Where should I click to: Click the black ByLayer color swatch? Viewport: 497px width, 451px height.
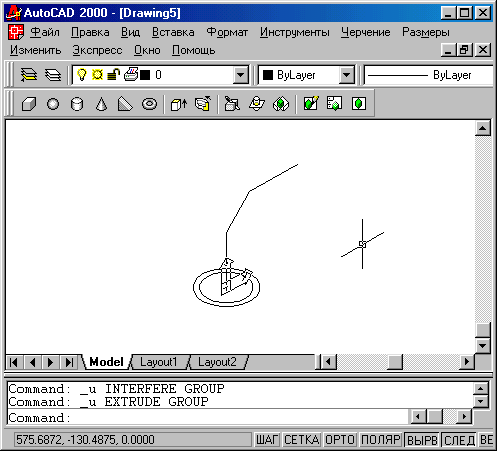coord(268,75)
